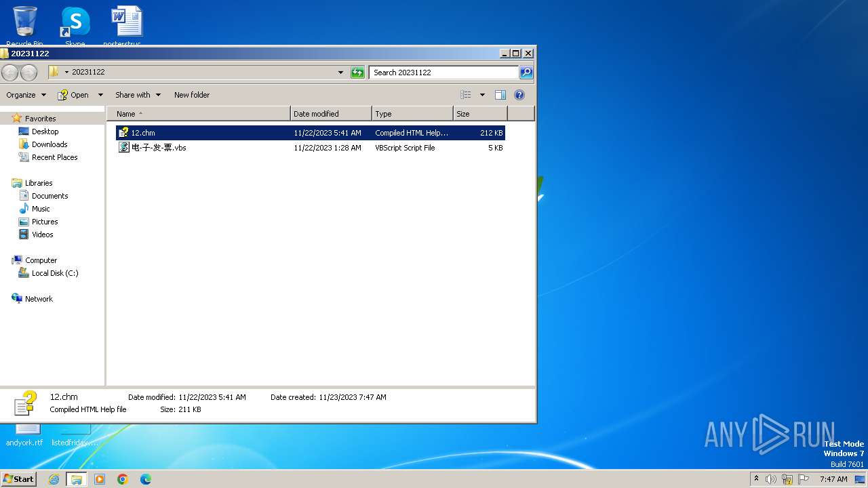Sort by the Name column header
Image resolution: width=868 pixels, height=488 pixels.
198,114
